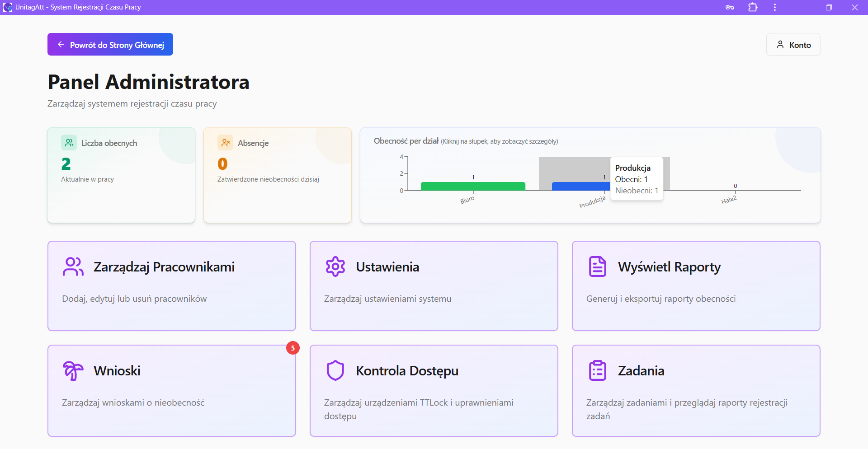Click the shield icon on Kontrola Dostępu
This screenshot has height=449, width=868.
335,370
